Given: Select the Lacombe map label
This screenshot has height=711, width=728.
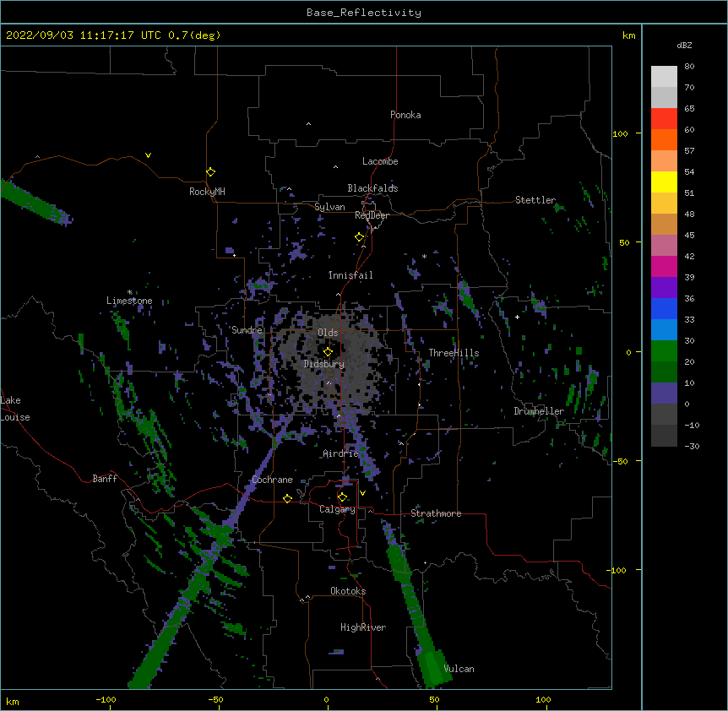Looking at the screenshot, I should (x=380, y=161).
